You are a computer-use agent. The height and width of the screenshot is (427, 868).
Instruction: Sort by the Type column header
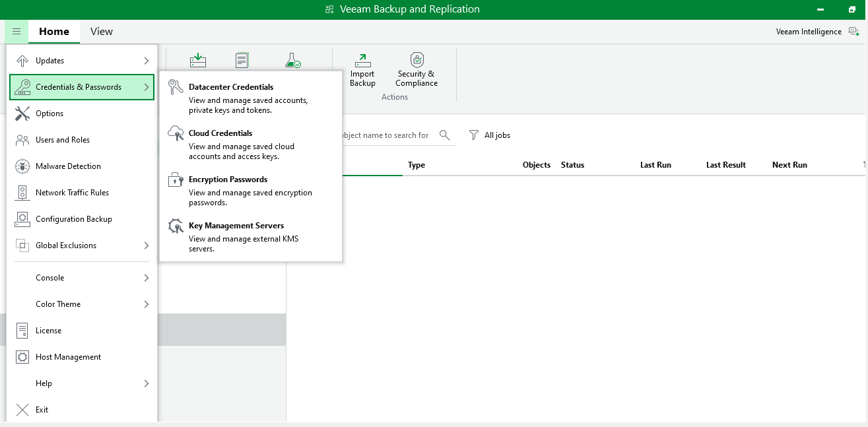[417, 165]
